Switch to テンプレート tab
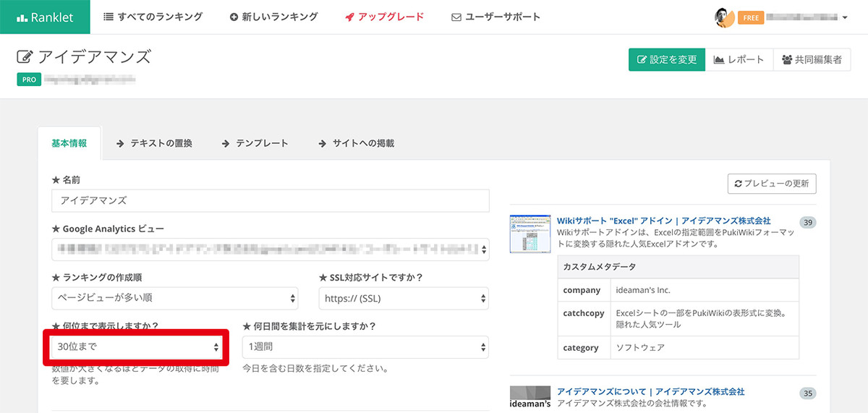Viewport: 868px width, 413px height. 255,143
